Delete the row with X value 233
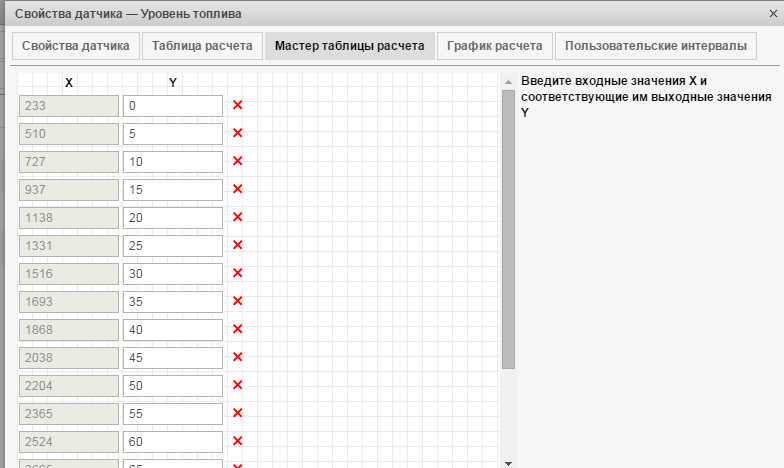Viewport: 784px width, 468px height. click(x=238, y=105)
